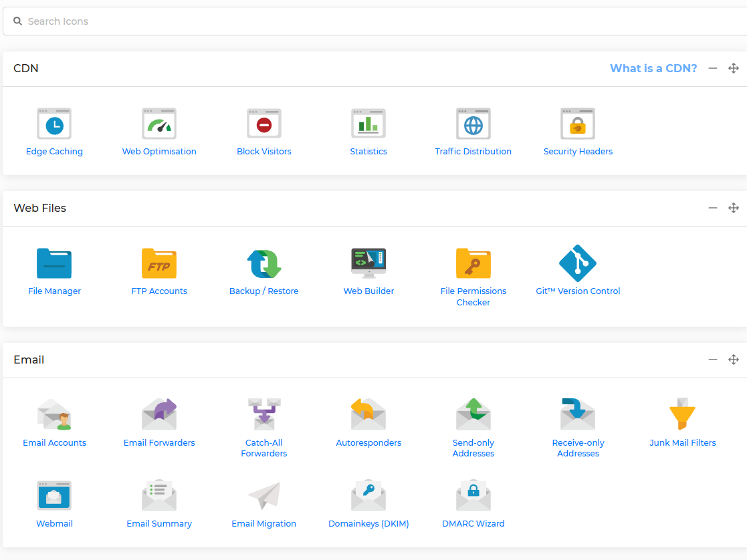Click the "CDN" section heading
747x560 pixels.
tap(25, 69)
